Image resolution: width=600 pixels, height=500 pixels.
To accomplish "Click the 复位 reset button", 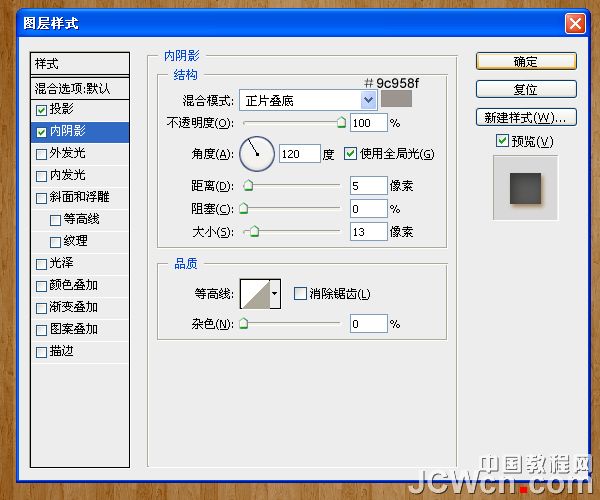I will [x=526, y=89].
